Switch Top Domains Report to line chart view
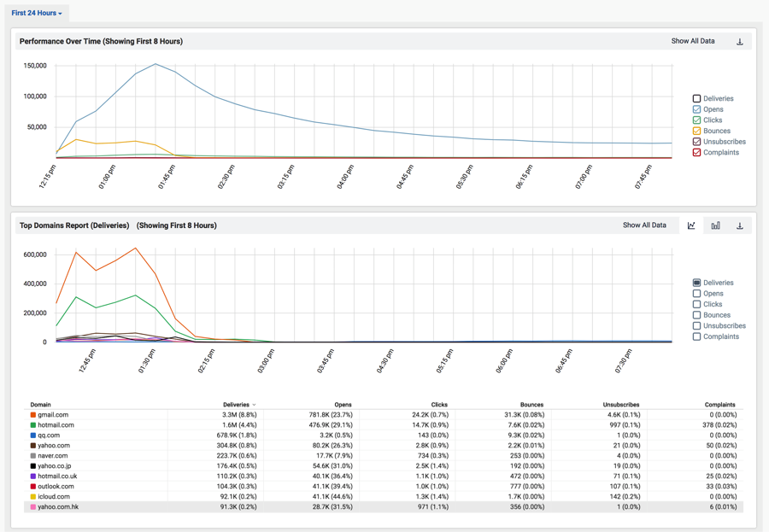769x532 pixels. click(691, 225)
